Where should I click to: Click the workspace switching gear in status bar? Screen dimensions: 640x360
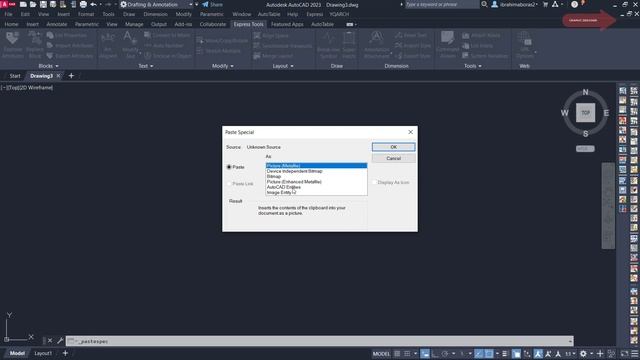point(583,353)
